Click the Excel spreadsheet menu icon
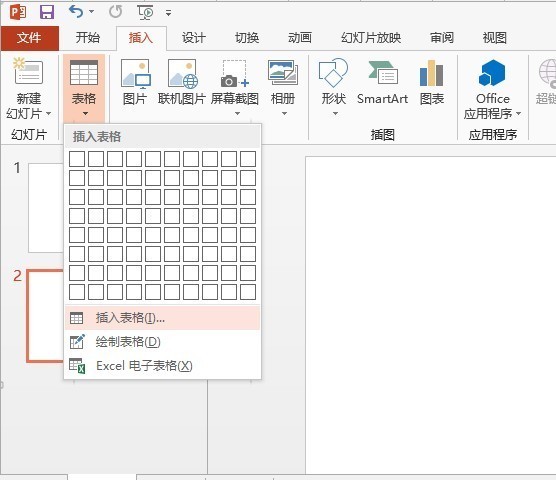The image size is (556, 480). click(x=77, y=365)
